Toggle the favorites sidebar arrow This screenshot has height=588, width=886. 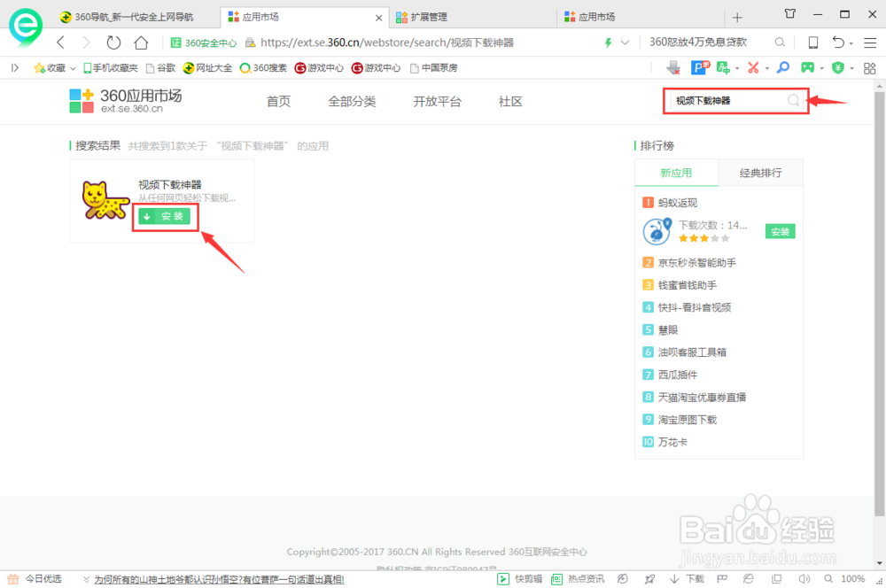tap(15, 68)
